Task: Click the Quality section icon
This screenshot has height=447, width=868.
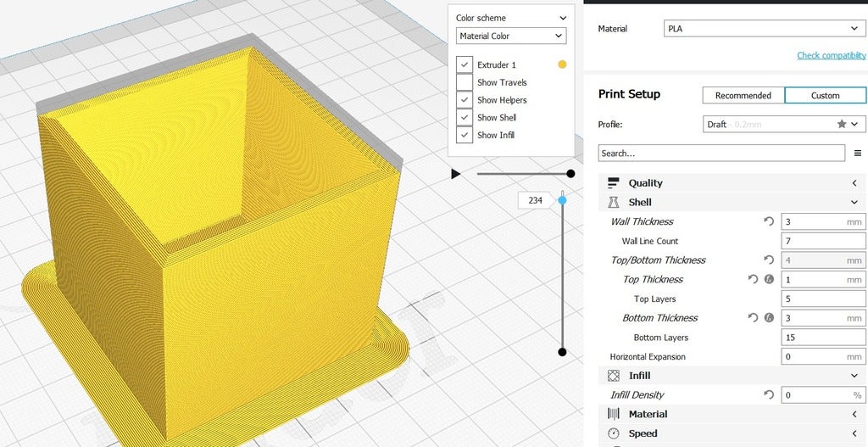Action: click(613, 183)
